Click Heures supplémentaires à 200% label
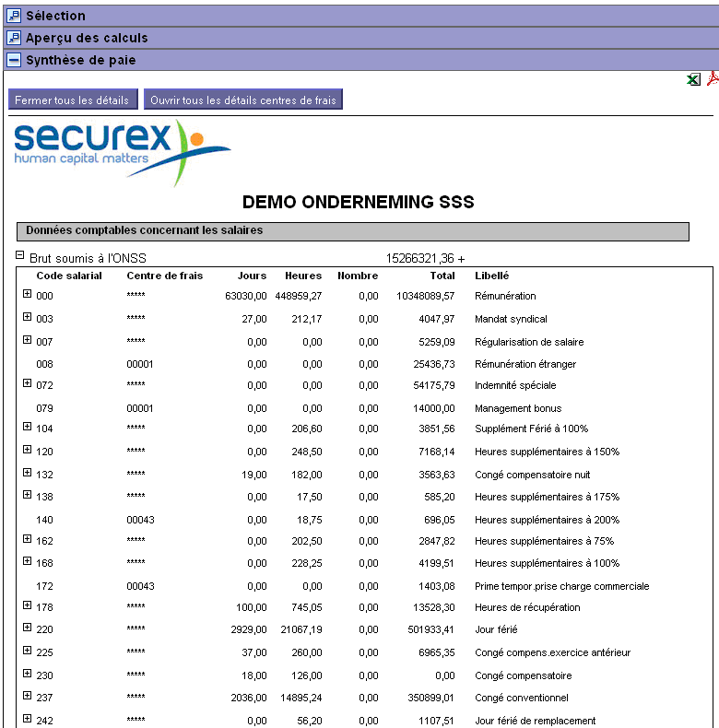 coord(548,520)
